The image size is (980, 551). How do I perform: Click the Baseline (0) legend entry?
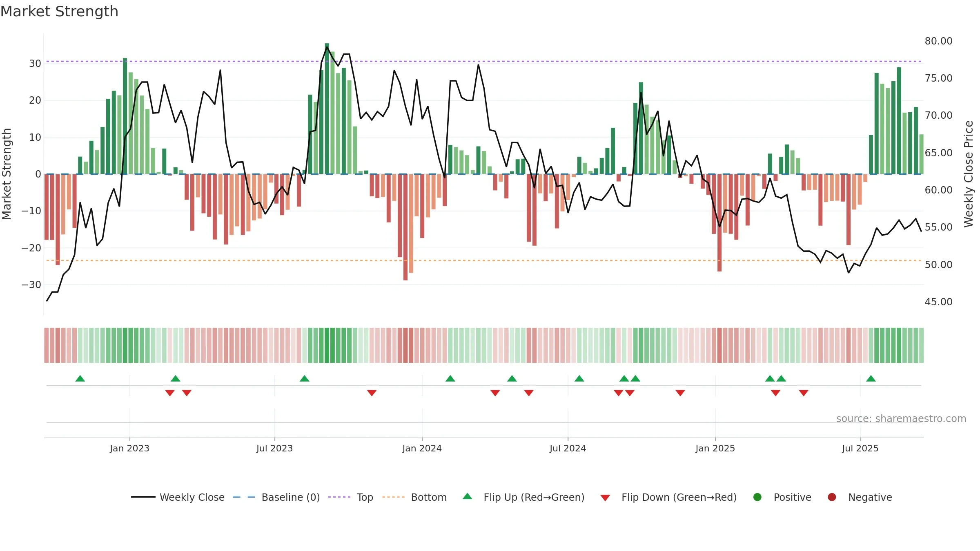[x=276, y=497]
